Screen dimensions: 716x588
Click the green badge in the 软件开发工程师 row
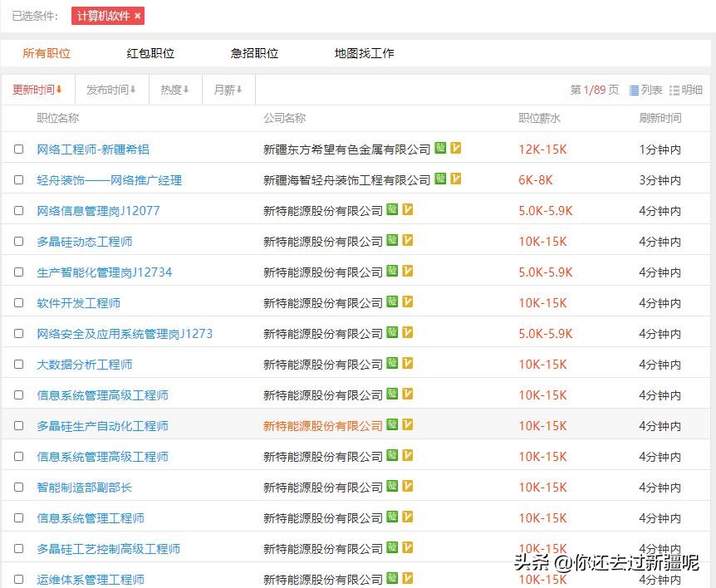[x=391, y=302]
